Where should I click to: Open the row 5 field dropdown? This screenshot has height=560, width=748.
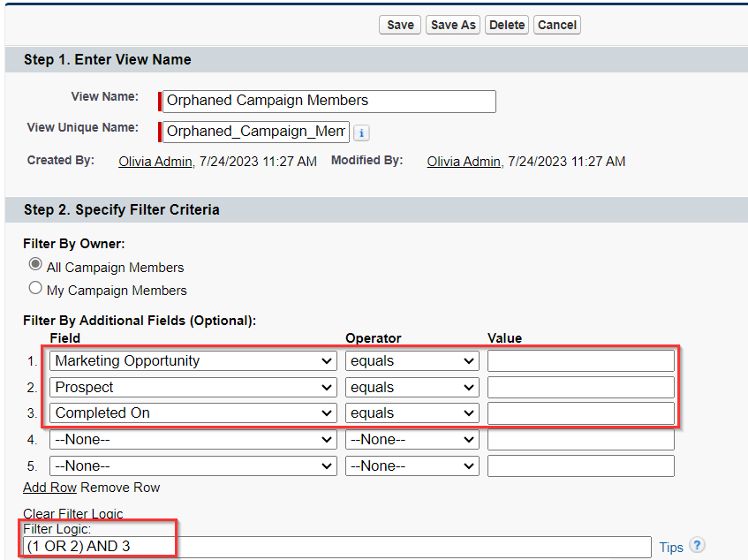[193, 466]
